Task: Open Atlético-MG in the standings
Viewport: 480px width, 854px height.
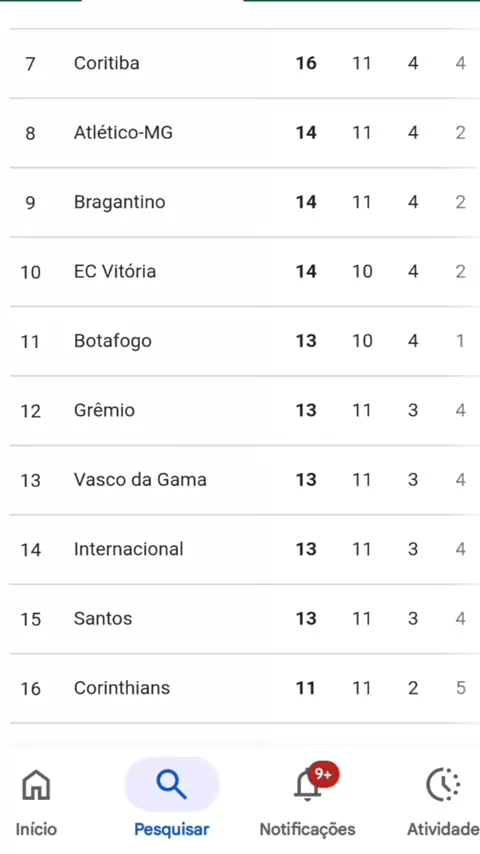Action: tap(240, 133)
